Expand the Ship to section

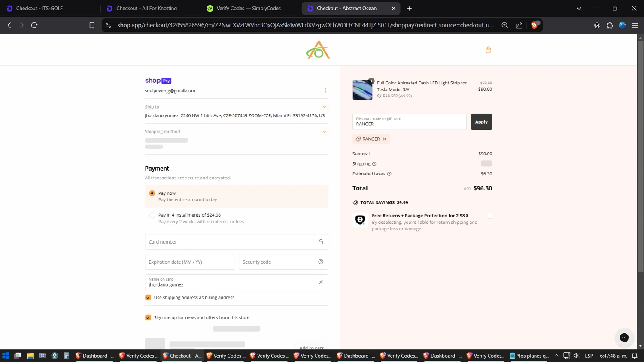325,107
